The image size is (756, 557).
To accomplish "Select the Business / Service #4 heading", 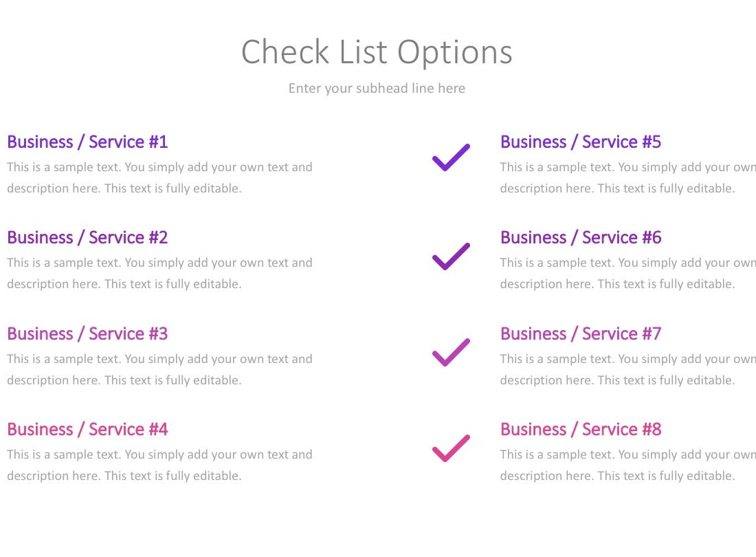I will [x=87, y=429].
